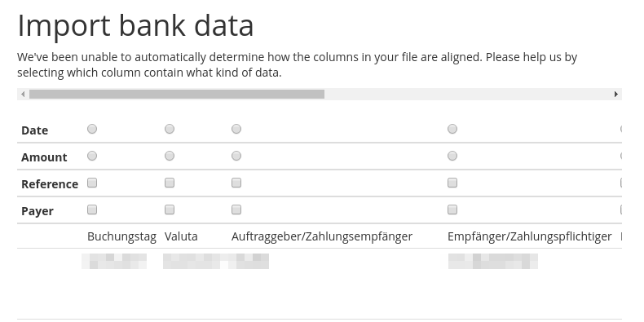Click the scrollbar right arrow
Screen dimensions: 644x322
pyautogui.click(x=616, y=94)
